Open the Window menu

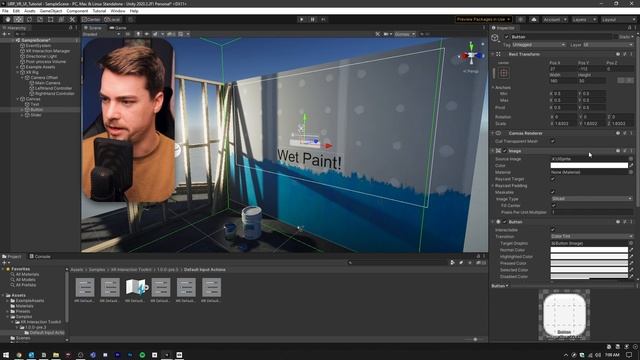click(118, 11)
